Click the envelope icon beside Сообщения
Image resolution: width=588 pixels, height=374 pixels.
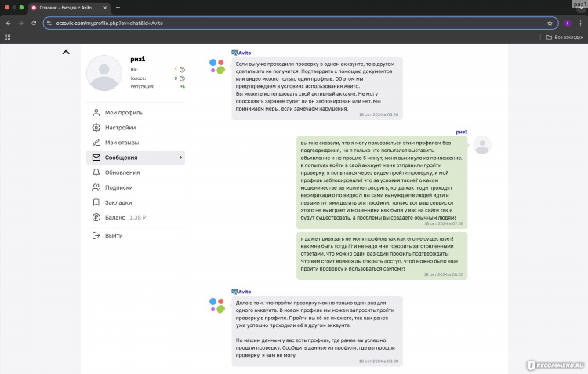[x=96, y=158]
